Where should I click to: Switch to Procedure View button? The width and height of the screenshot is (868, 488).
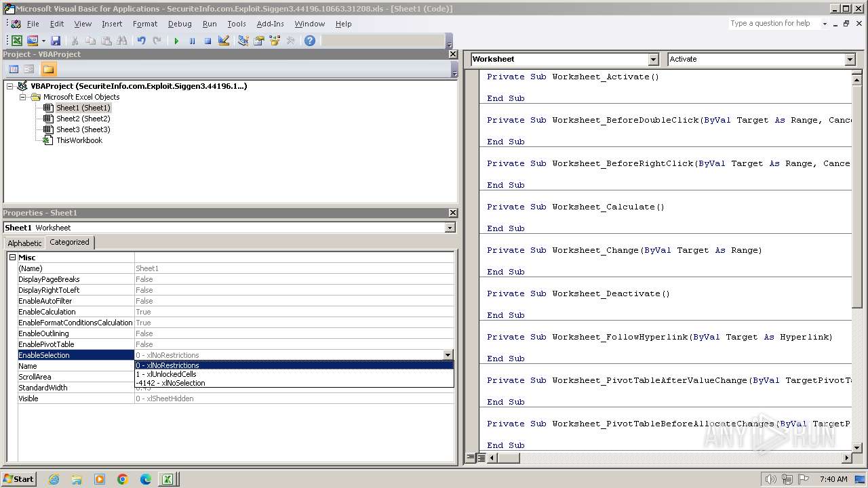click(x=471, y=457)
